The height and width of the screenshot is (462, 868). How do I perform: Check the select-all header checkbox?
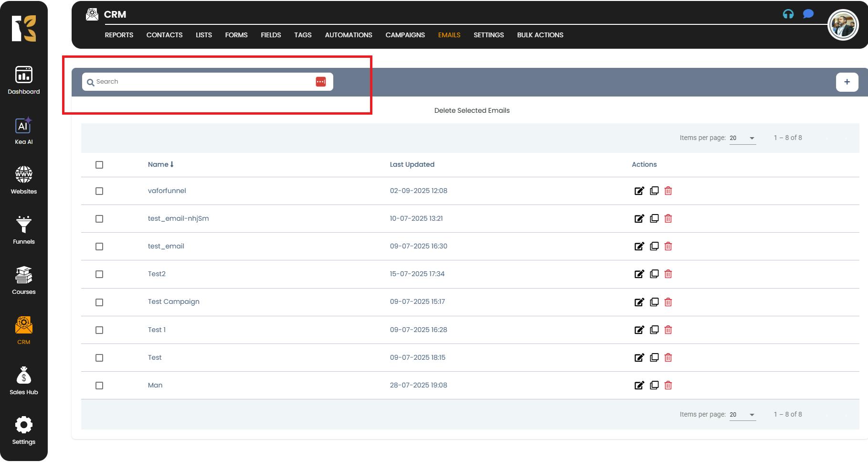[x=99, y=165]
